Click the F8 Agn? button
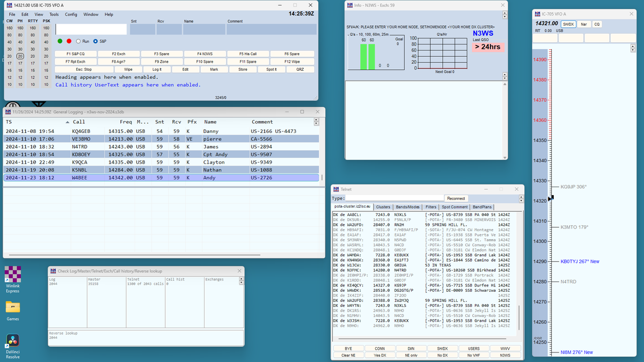This screenshot has width=644, height=362. 119,62
